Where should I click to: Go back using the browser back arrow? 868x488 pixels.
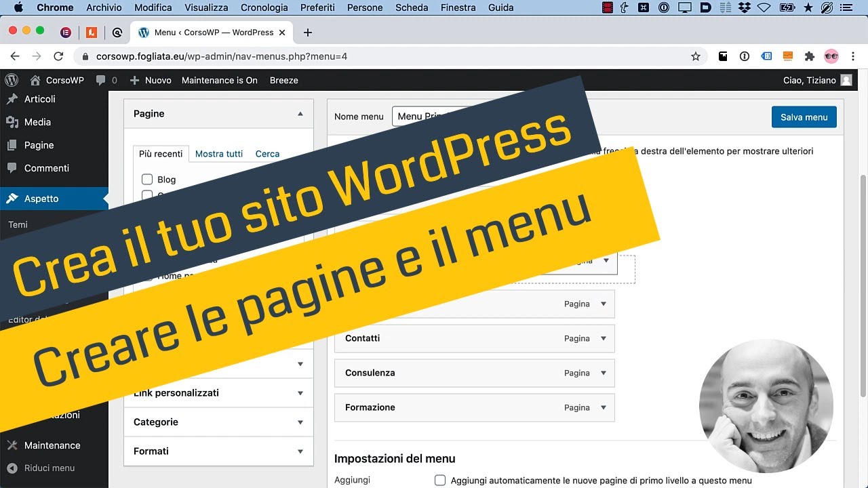[x=15, y=56]
